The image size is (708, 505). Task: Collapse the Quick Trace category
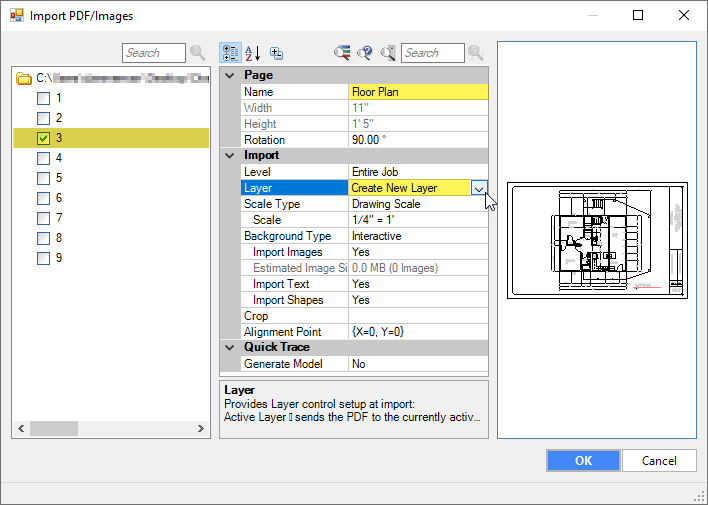click(x=230, y=347)
